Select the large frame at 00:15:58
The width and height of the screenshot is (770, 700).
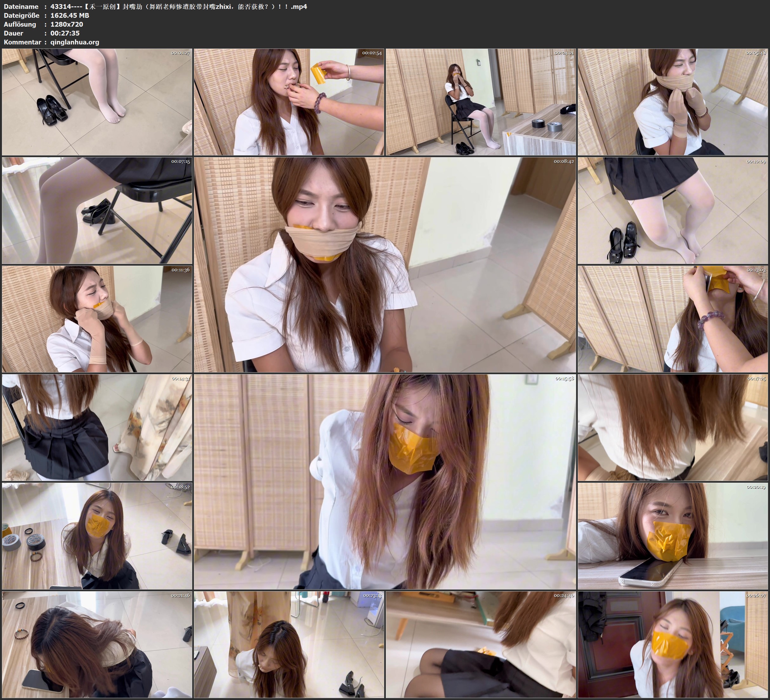(385, 481)
